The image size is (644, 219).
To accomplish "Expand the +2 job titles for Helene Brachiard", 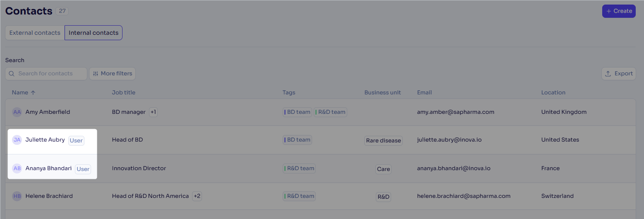I will [197, 196].
